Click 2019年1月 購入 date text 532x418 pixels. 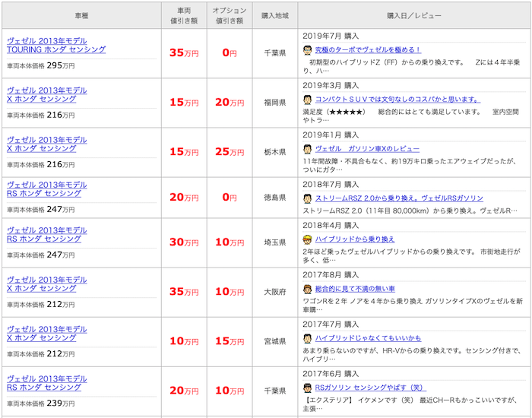(x=331, y=135)
